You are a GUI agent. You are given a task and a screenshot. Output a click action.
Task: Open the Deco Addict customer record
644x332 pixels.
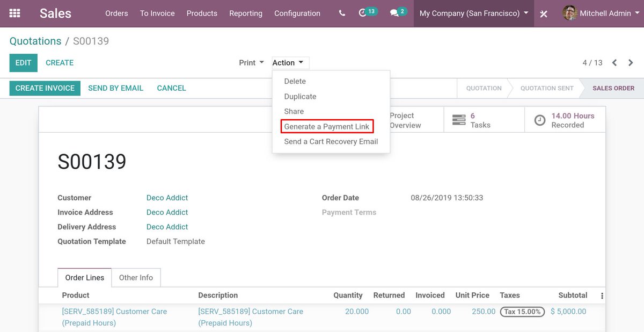pos(167,198)
